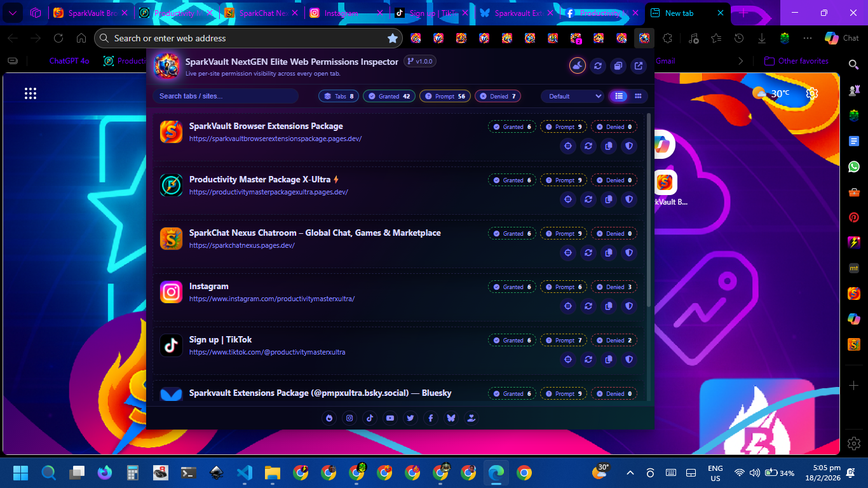Switch to list view layout
868x488 pixels.
click(x=618, y=96)
